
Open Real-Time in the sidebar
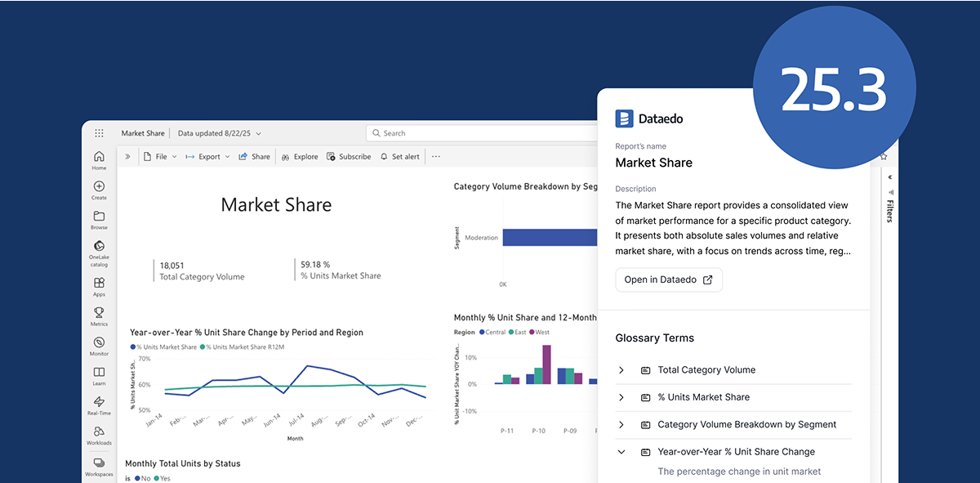[x=99, y=405]
